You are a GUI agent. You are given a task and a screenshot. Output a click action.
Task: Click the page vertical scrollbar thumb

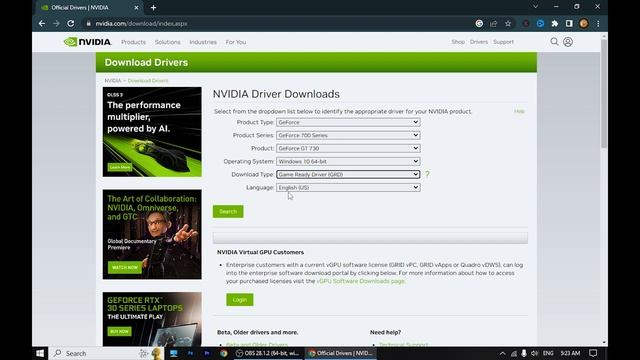pos(604,94)
